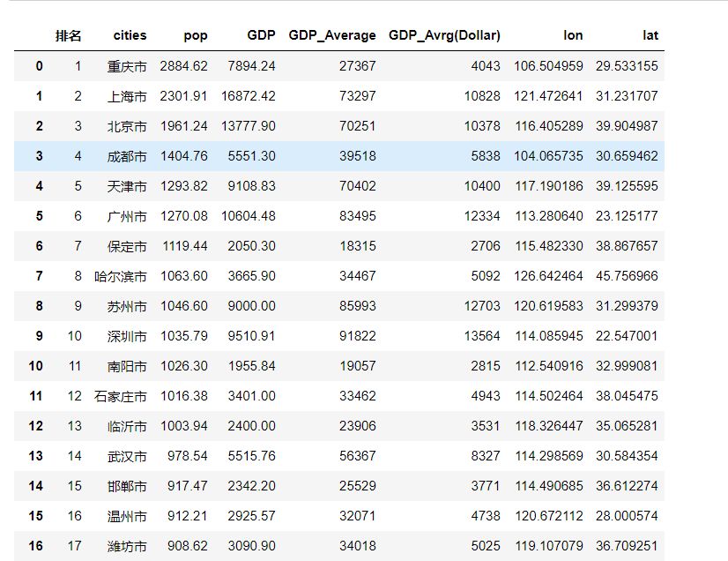Click GDP value 9000.00
The width and height of the screenshot is (728, 561).
[x=252, y=306]
